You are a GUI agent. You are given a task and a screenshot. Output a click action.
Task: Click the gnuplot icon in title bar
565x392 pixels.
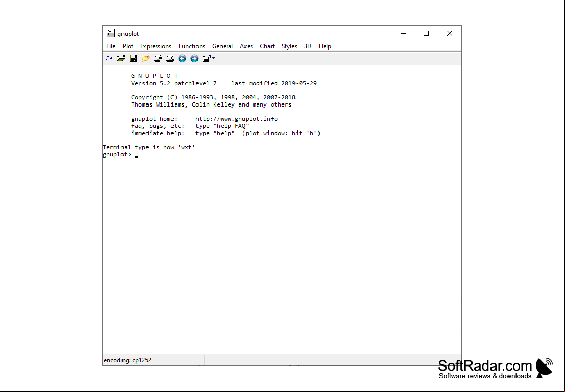110,33
